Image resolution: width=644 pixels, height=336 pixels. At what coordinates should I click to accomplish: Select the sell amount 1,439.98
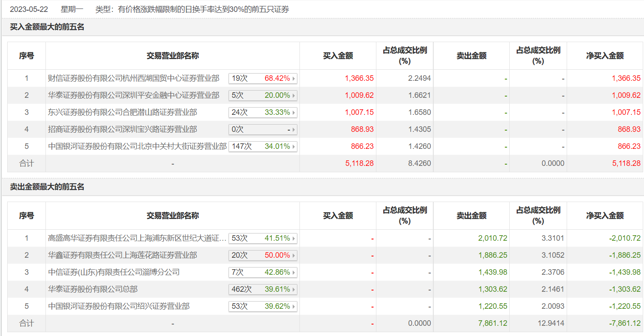[493, 272]
